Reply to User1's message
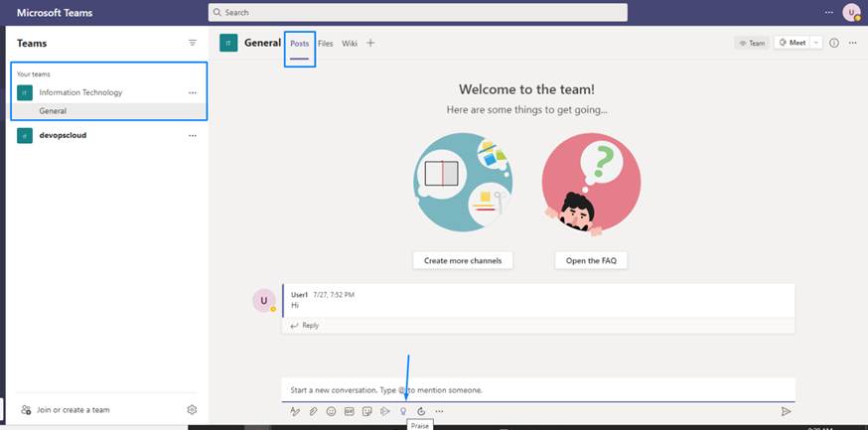Screen dimensions: 868x430 coord(305,326)
